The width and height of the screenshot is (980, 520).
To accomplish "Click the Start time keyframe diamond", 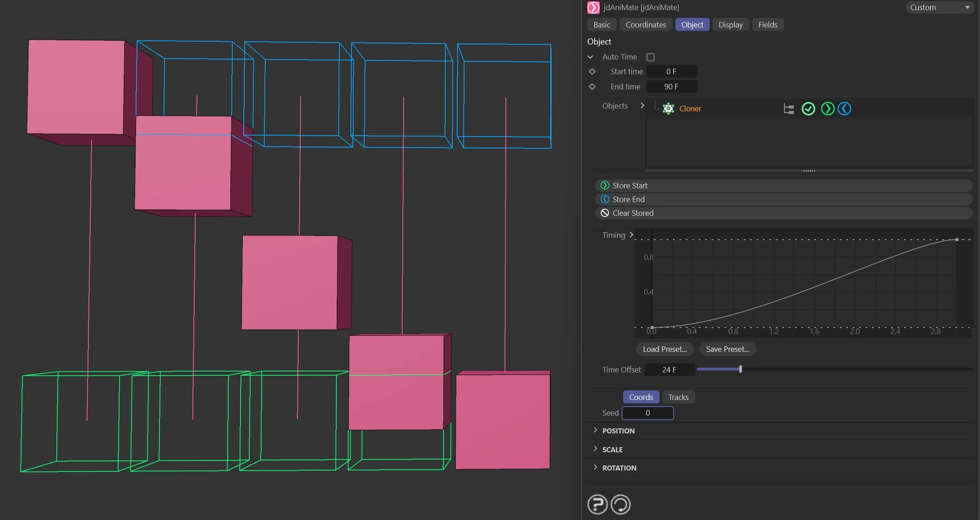I will tap(592, 71).
